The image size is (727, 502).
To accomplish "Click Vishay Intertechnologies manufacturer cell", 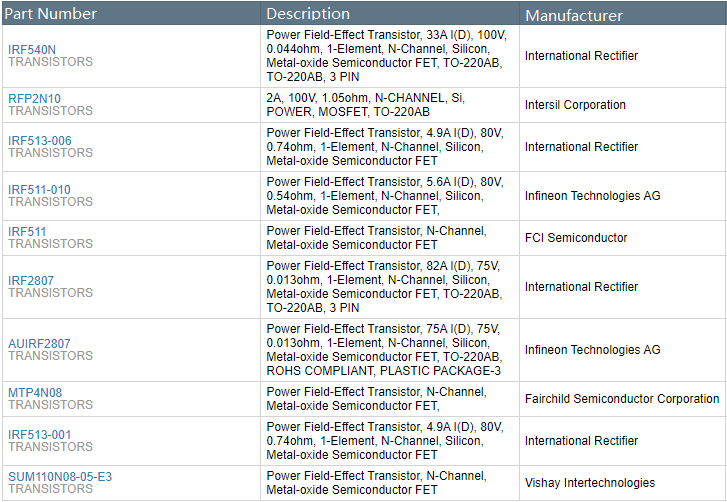I will click(x=589, y=483).
